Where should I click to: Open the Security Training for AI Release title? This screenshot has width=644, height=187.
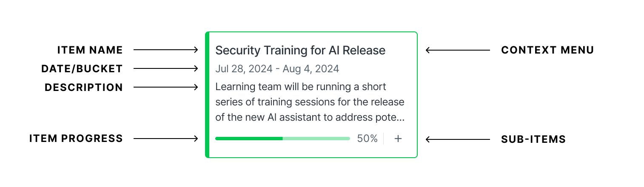pos(300,50)
